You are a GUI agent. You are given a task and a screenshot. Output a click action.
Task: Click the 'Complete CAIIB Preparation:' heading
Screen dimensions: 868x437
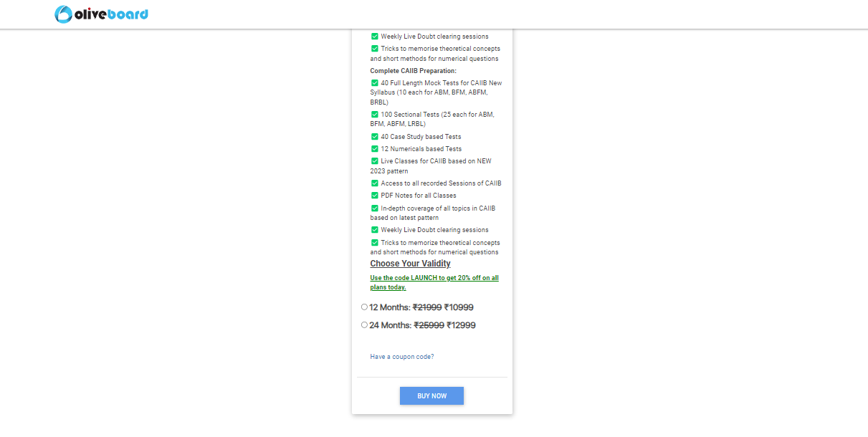click(413, 71)
